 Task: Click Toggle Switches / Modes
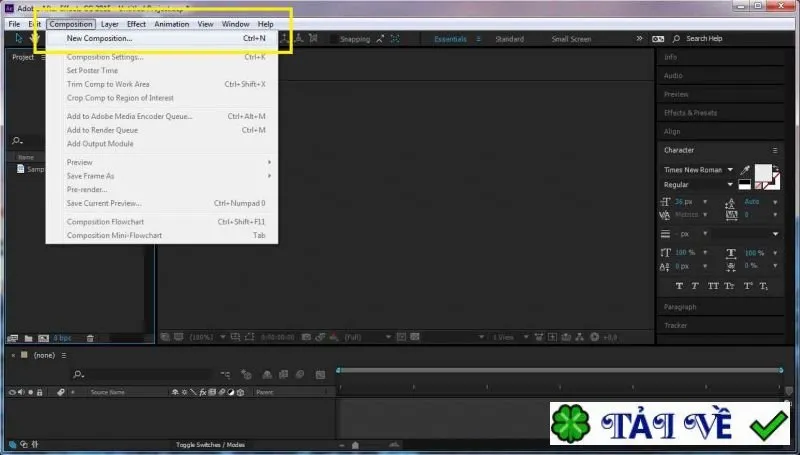[x=210, y=445]
